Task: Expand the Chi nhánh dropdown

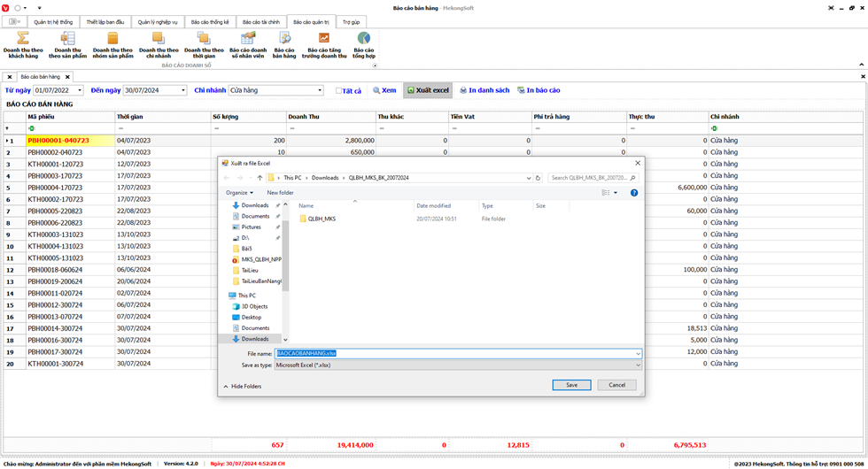Action: coord(320,90)
